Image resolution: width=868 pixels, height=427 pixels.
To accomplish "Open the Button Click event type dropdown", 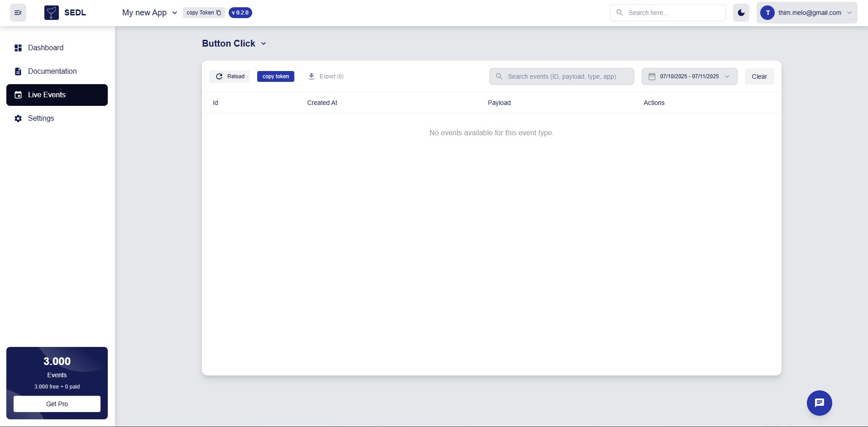I will (x=264, y=43).
